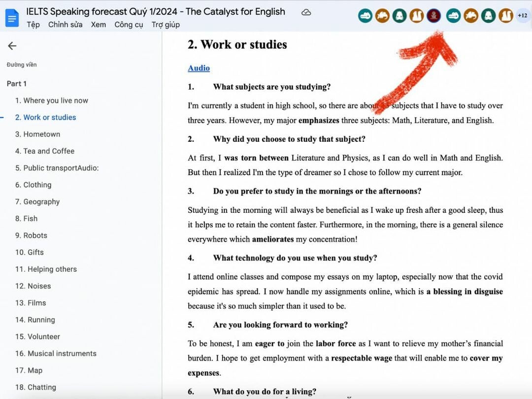Close outline with the back arrow
This screenshot has height=399, width=532.
pyautogui.click(x=12, y=46)
